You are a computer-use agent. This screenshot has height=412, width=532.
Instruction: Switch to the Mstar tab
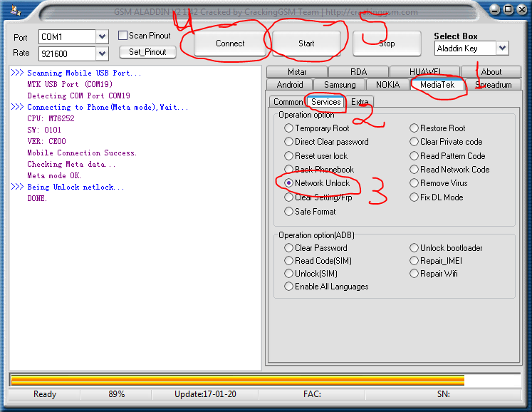[297, 72]
